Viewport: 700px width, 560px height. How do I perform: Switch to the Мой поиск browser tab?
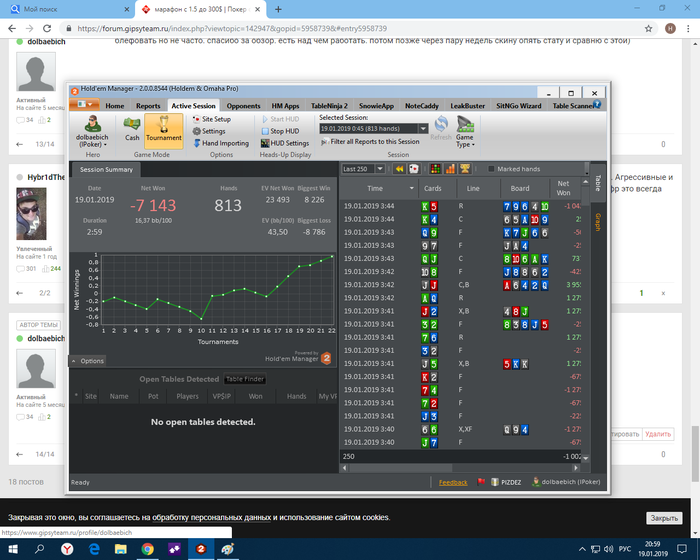point(67,9)
